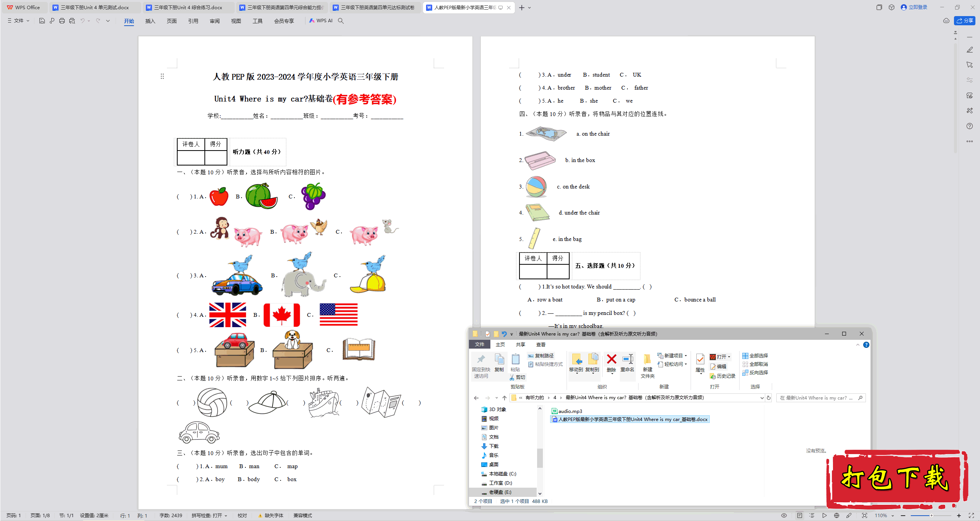This screenshot has width=980, height=521.
Task: Launch WPS AI from the toolbar
Action: tap(321, 21)
